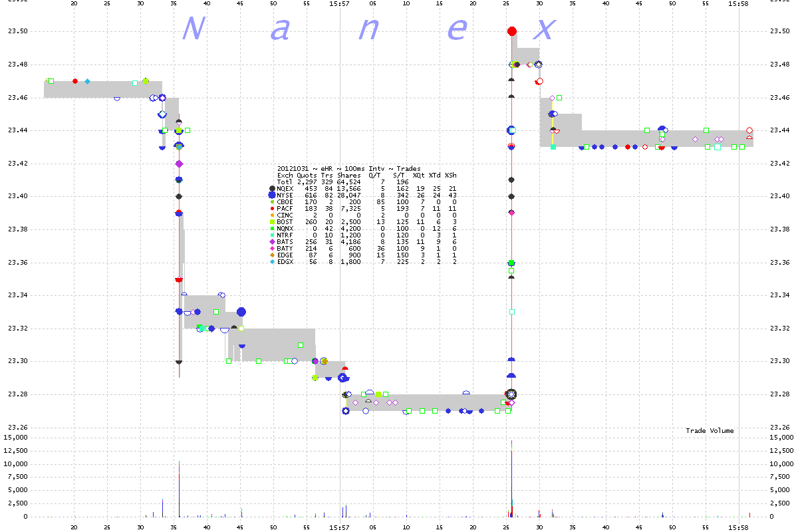Click the 'Trade Volume' label
Image resolution: width=798 pixels, height=532 pixels.
[710, 431]
